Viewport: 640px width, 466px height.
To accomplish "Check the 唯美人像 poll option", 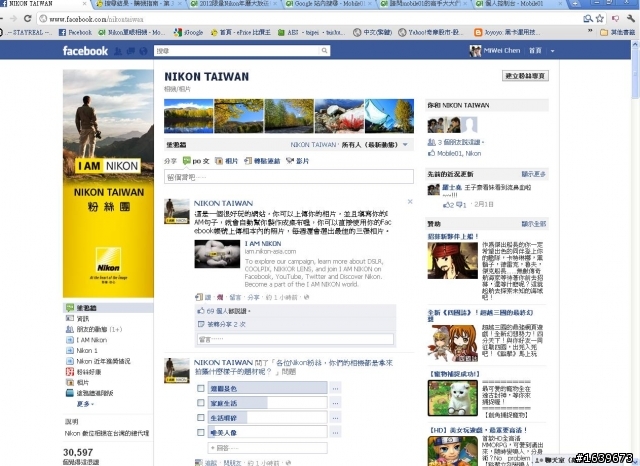I will pyautogui.click(x=200, y=432).
